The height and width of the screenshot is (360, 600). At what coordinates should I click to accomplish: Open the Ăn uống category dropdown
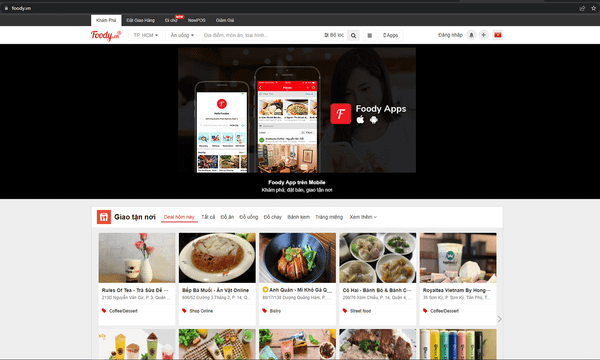182,35
